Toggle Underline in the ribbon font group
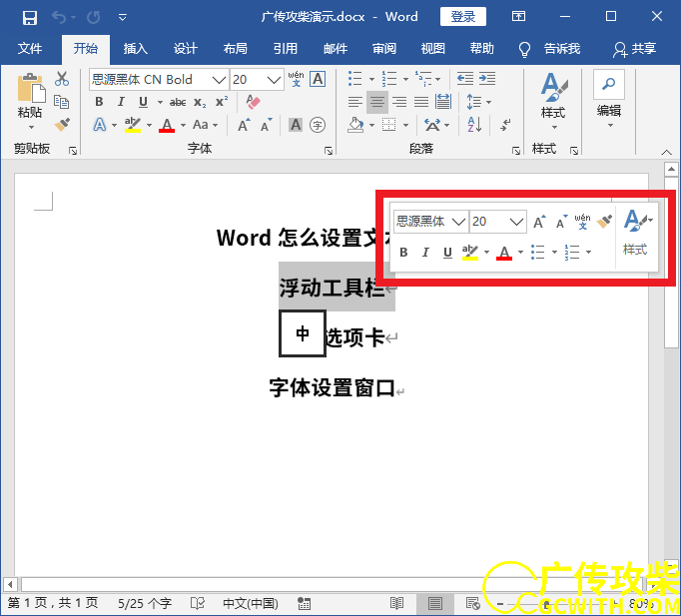The image size is (681, 616). (143, 102)
